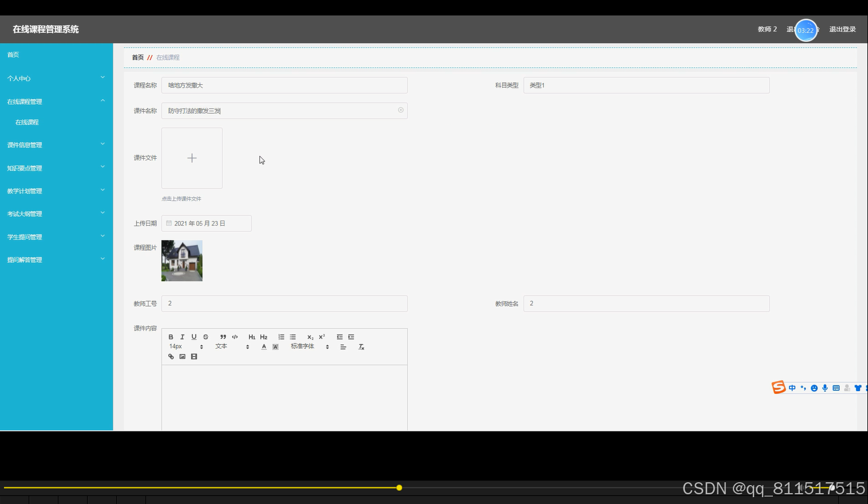Apply subscript formatting
868x504 pixels.
pos(310,337)
